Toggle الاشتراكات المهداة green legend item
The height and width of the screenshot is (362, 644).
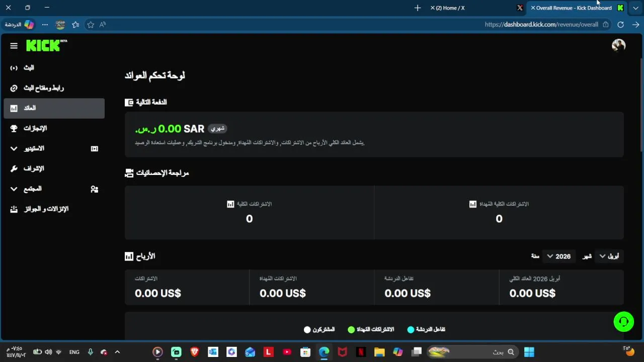click(x=371, y=329)
